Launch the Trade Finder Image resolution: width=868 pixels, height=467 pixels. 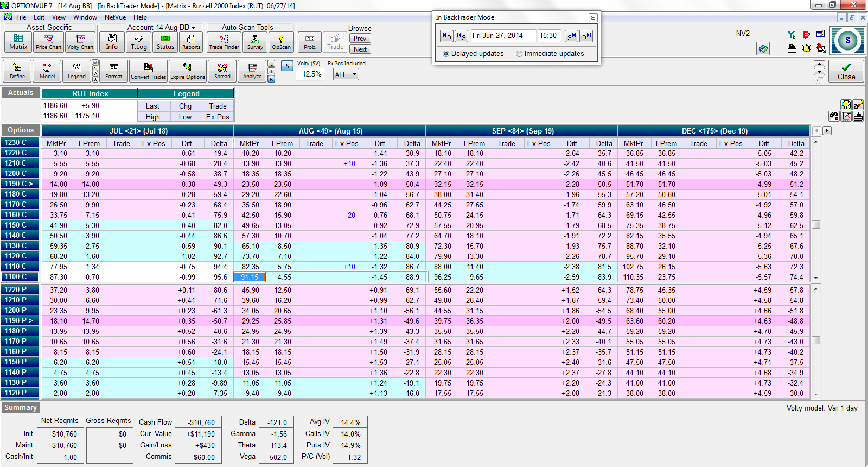click(x=224, y=42)
